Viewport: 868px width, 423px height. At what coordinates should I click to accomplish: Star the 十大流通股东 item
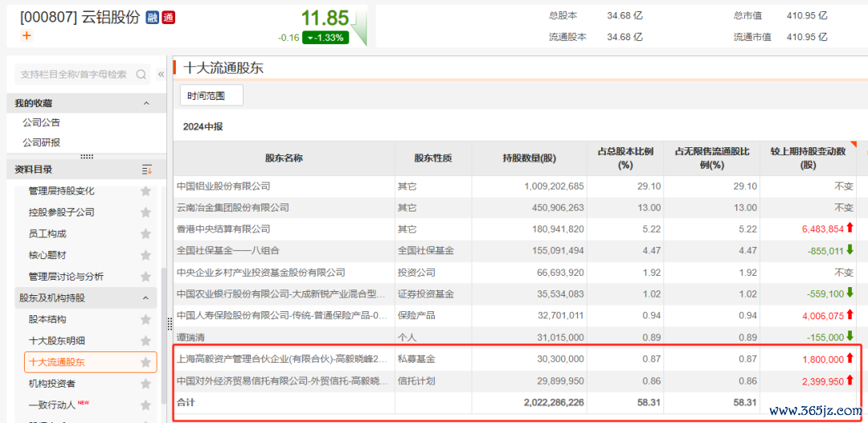(145, 363)
